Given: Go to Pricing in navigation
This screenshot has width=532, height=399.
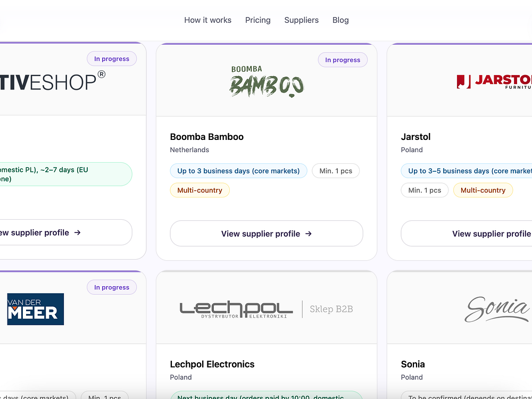Looking at the screenshot, I should pyautogui.click(x=258, y=20).
